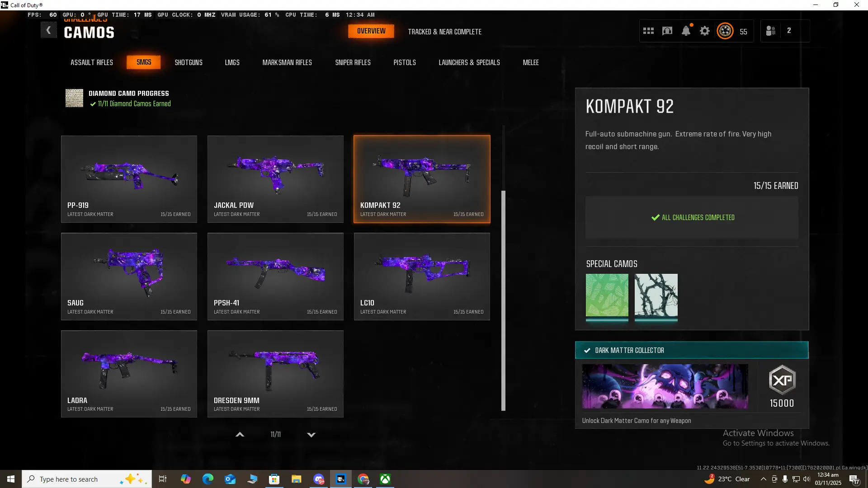The image size is (868, 488).
Task: Open the notifications bell
Action: tap(686, 31)
